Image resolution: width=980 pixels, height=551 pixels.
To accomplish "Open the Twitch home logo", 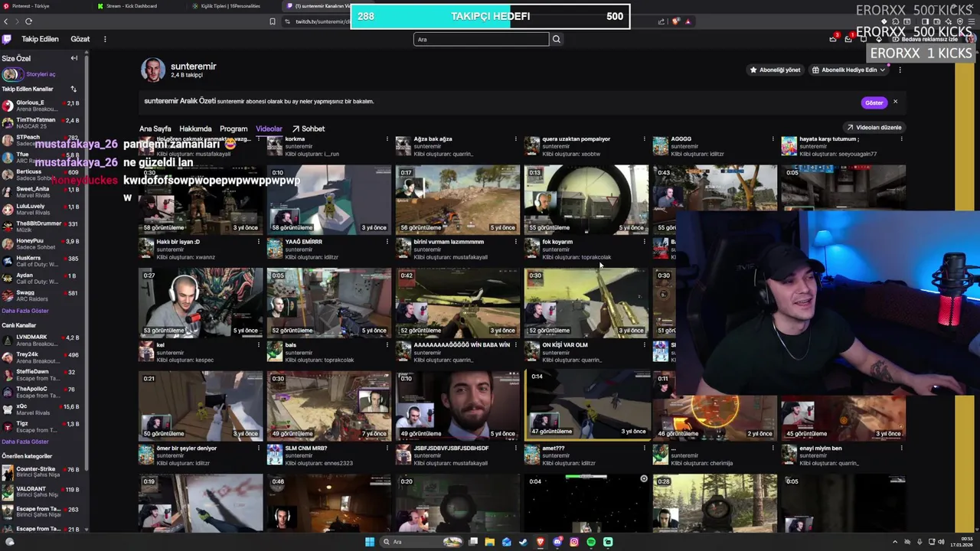I will (7, 39).
